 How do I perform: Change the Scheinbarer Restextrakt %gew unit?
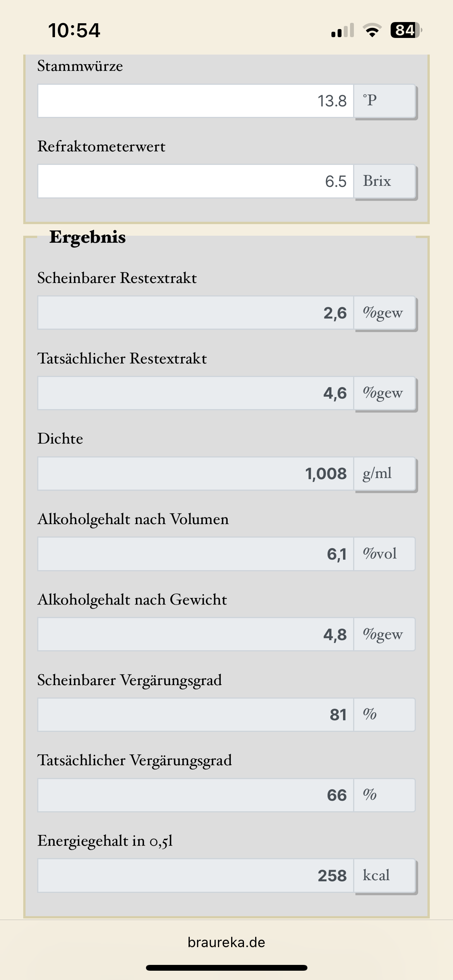385,313
